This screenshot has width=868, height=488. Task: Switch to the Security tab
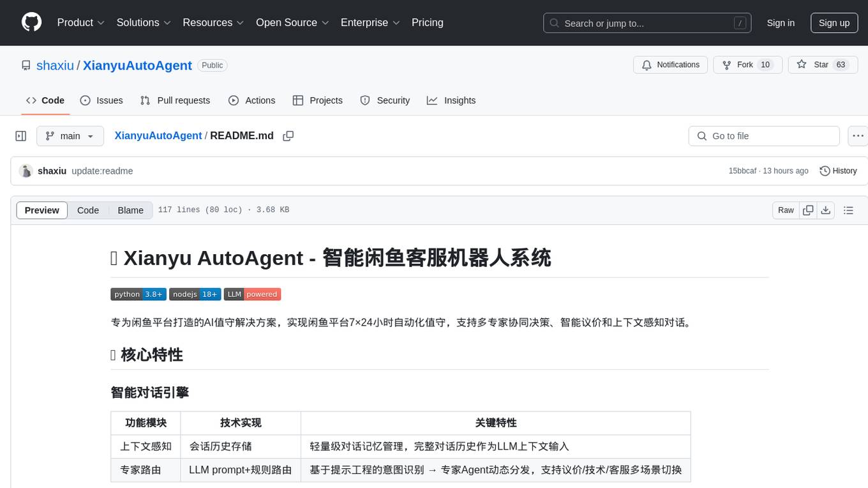click(385, 100)
